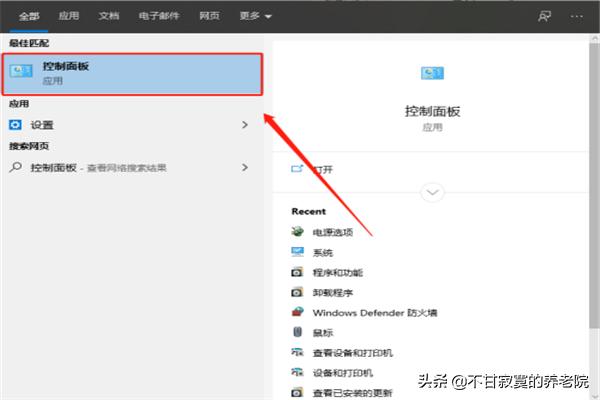Expand the 更多 dropdown
600x400 pixels.
pyautogui.click(x=255, y=16)
